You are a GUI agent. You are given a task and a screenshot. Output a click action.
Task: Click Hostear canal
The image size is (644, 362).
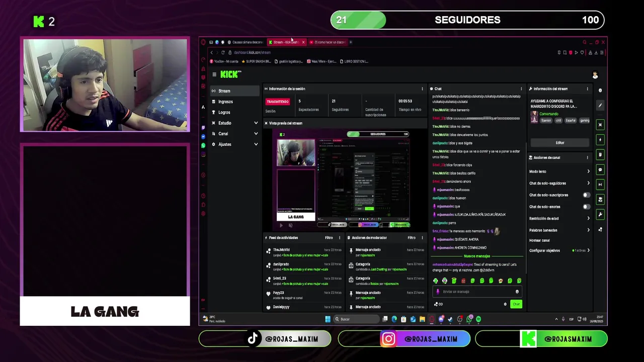pyautogui.click(x=539, y=240)
